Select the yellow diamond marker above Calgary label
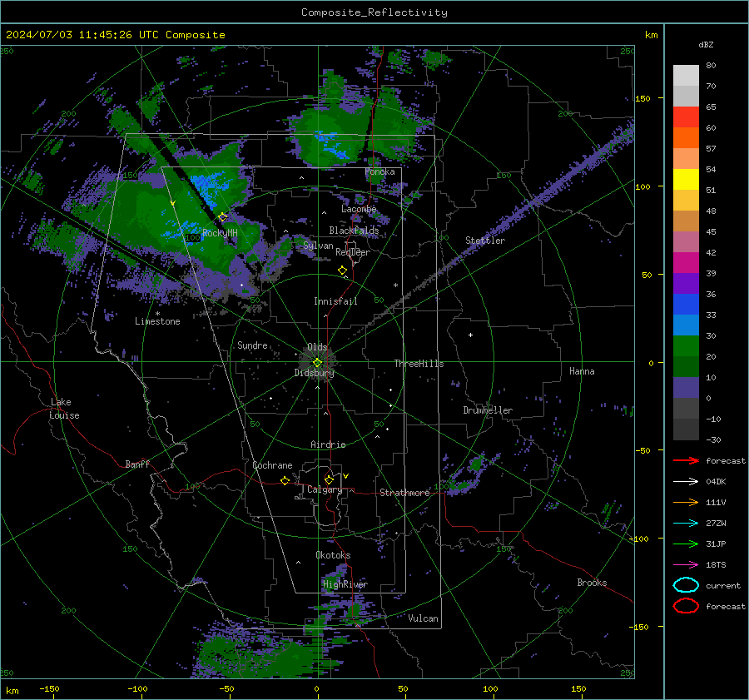 [329, 479]
